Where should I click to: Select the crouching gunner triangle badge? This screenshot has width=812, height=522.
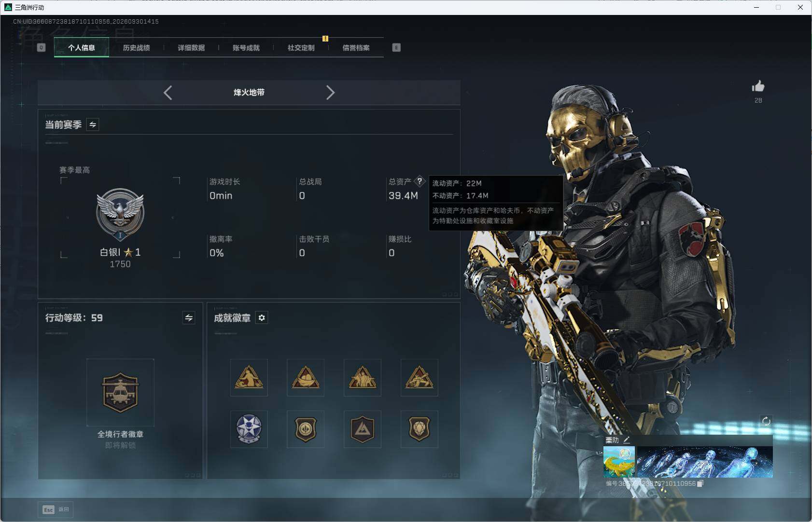[x=420, y=377]
